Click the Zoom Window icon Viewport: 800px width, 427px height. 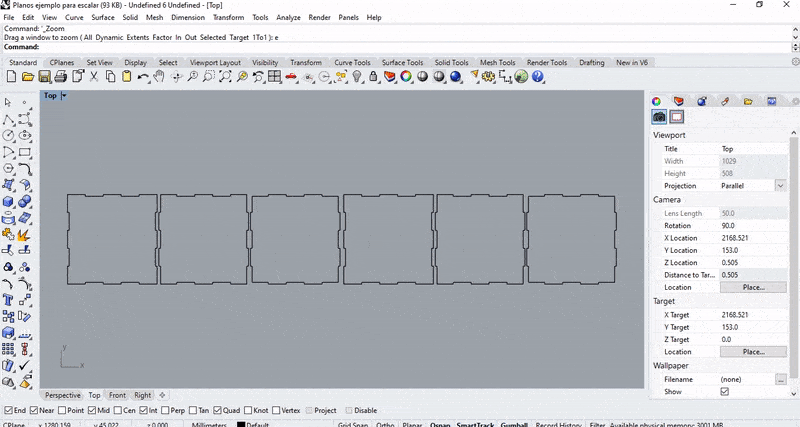pyautogui.click(x=209, y=77)
